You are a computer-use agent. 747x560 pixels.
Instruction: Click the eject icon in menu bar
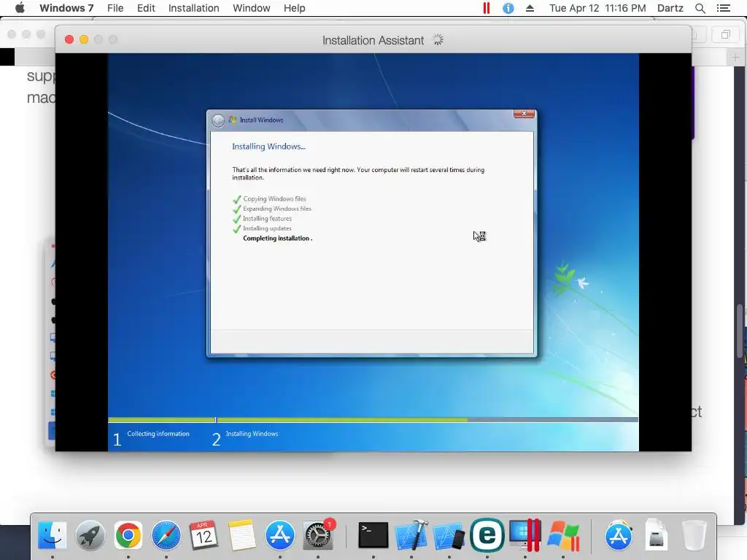click(x=530, y=8)
